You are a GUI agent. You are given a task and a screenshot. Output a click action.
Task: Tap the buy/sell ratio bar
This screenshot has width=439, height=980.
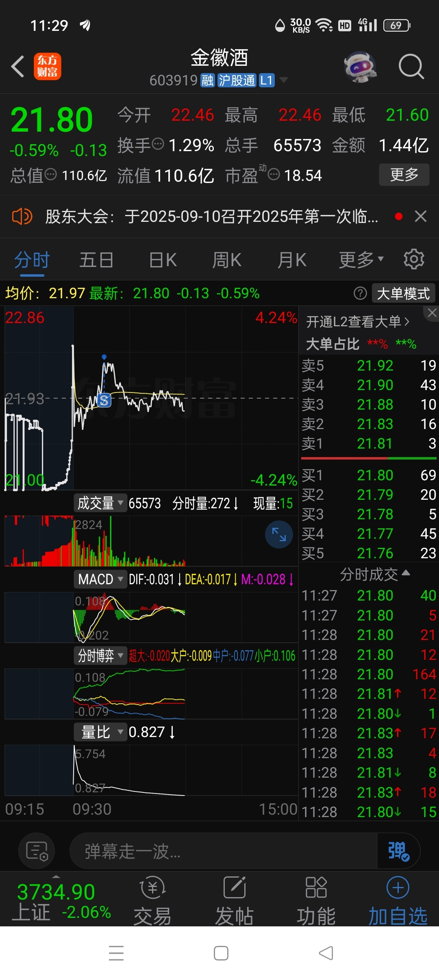click(369, 458)
